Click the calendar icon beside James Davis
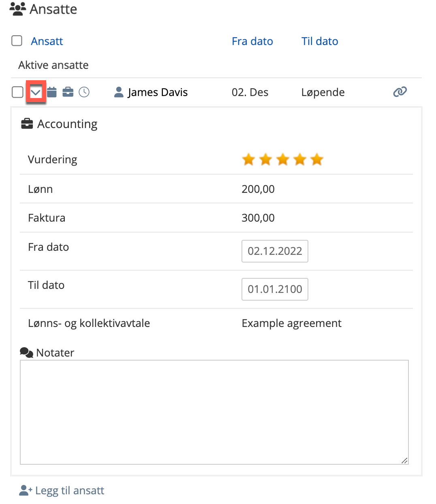The width and height of the screenshot is (436, 504). click(x=52, y=92)
